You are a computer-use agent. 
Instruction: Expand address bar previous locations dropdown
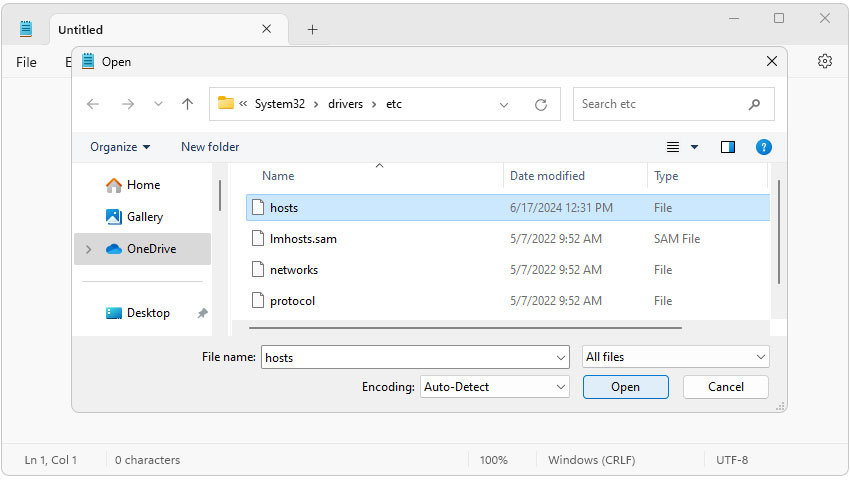[504, 105]
